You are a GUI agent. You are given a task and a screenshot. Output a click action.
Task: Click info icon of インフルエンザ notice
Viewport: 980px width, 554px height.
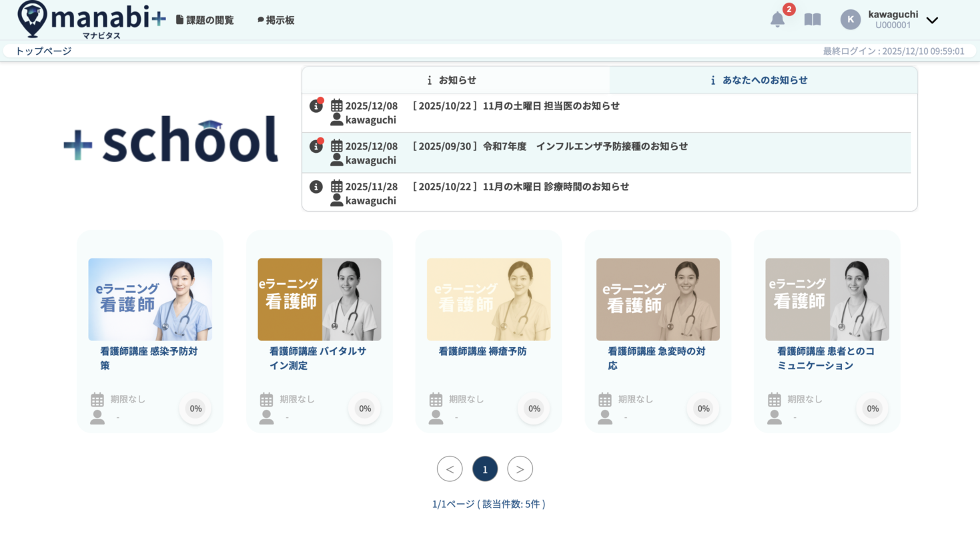pyautogui.click(x=316, y=146)
